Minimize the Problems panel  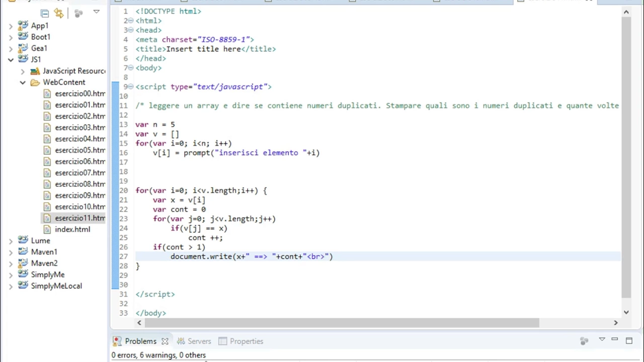point(614,340)
